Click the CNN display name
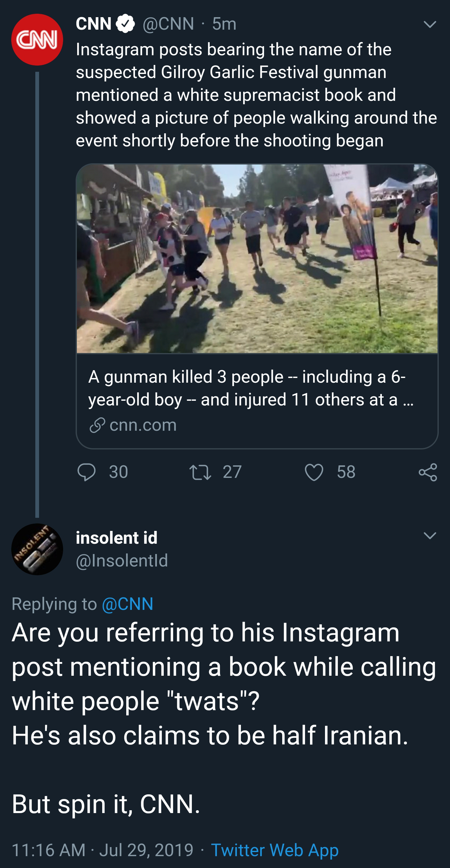The height and width of the screenshot is (868, 450). pos(93,24)
